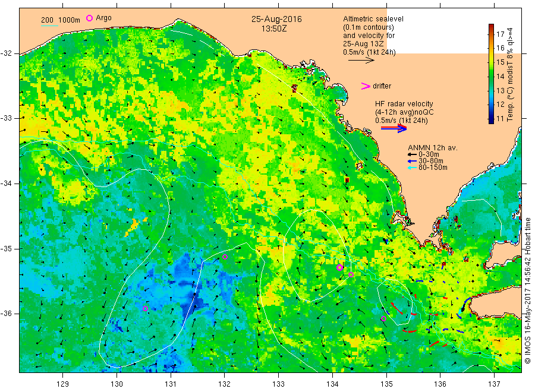
Task: Click the 12 tick on the temperature scale
Action: coord(500,105)
